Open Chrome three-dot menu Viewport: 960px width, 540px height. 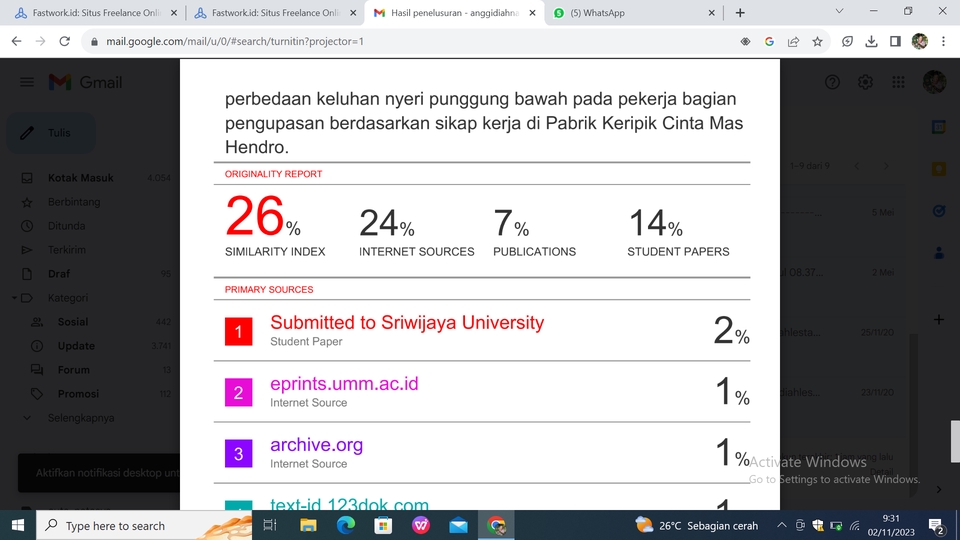pyautogui.click(x=943, y=41)
